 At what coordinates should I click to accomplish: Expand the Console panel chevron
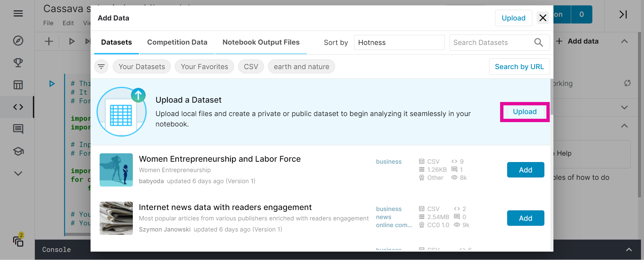tap(629, 250)
